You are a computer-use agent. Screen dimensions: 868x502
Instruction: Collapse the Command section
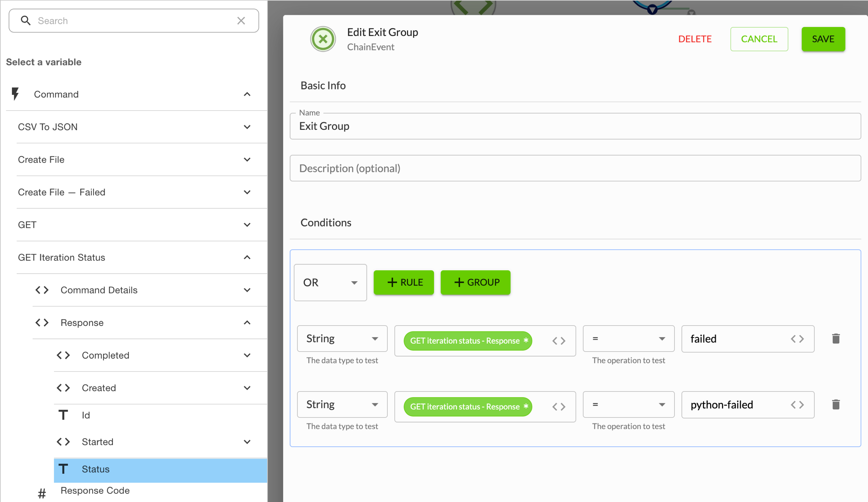[247, 94]
